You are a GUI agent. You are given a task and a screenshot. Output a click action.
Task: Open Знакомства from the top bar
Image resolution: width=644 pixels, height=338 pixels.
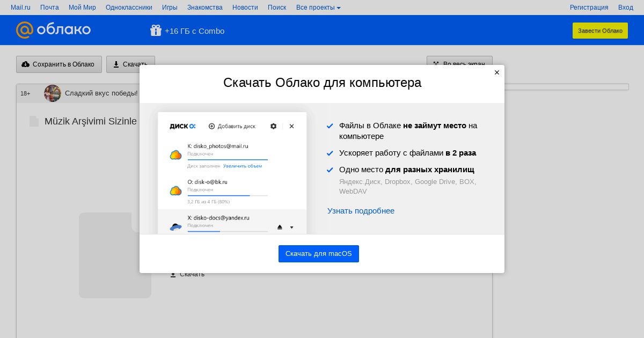pyautogui.click(x=205, y=8)
